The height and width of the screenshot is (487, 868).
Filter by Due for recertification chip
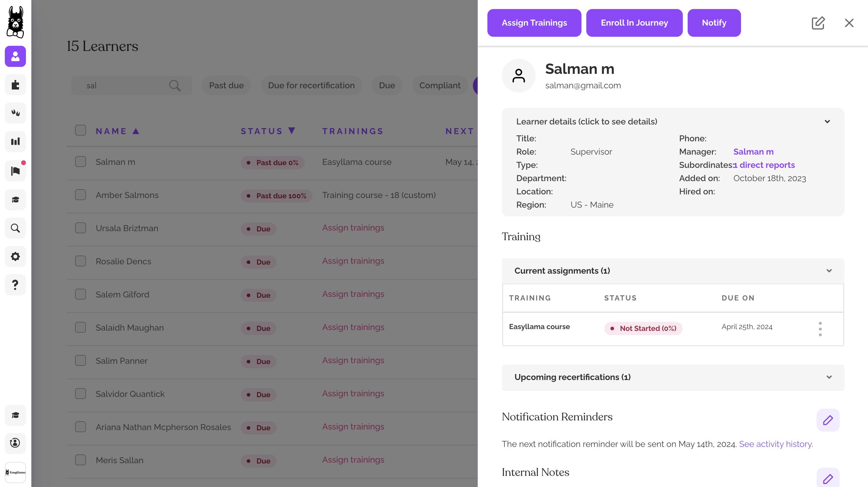[x=311, y=86]
